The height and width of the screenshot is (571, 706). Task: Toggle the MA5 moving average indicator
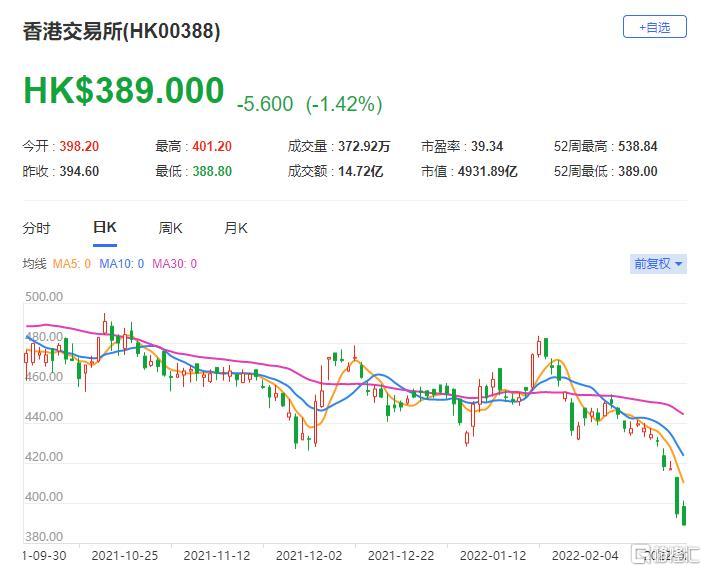click(x=72, y=264)
